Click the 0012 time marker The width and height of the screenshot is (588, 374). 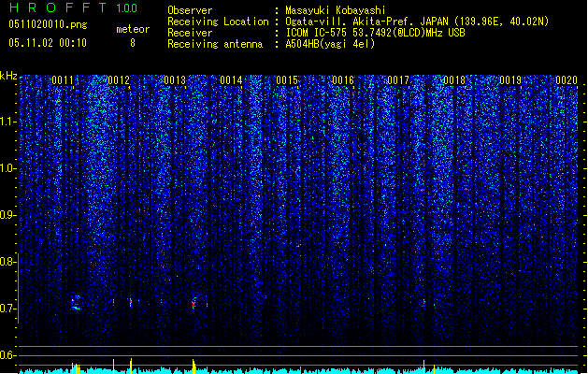pos(119,80)
